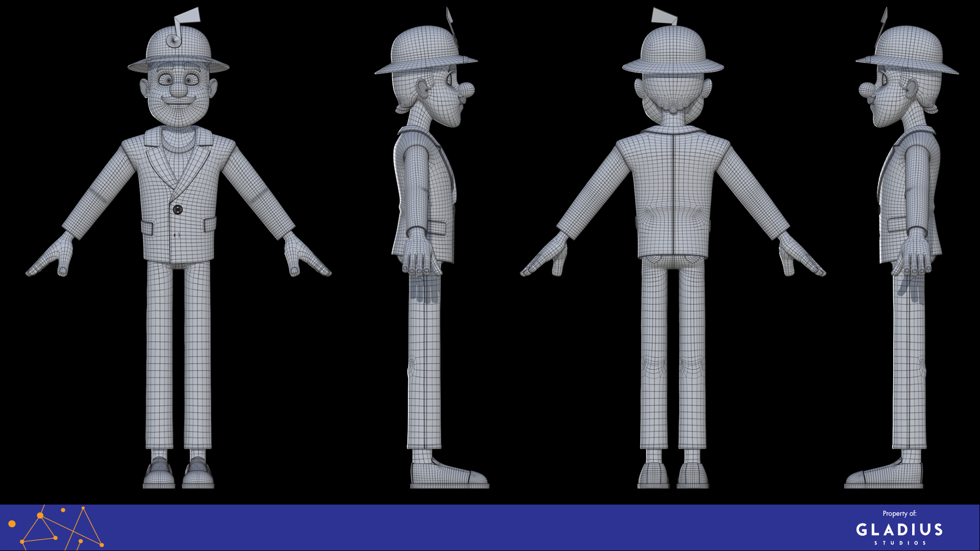Click the empty blue banner center area
This screenshot has width=980, height=551.
490,528
